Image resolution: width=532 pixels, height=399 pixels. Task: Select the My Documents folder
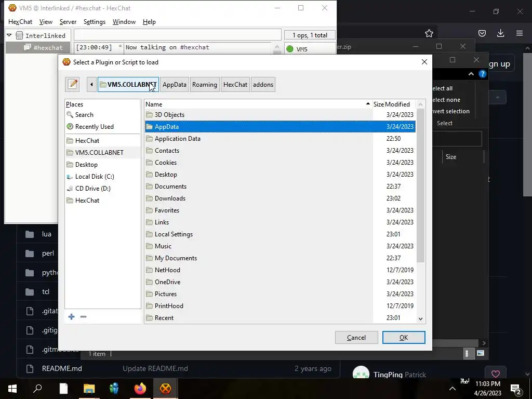(280, 258)
